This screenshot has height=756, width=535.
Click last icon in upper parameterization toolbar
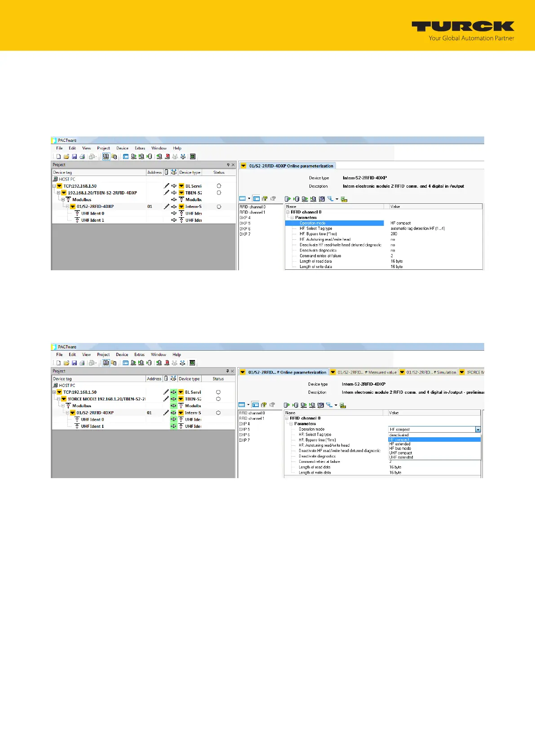point(344,199)
